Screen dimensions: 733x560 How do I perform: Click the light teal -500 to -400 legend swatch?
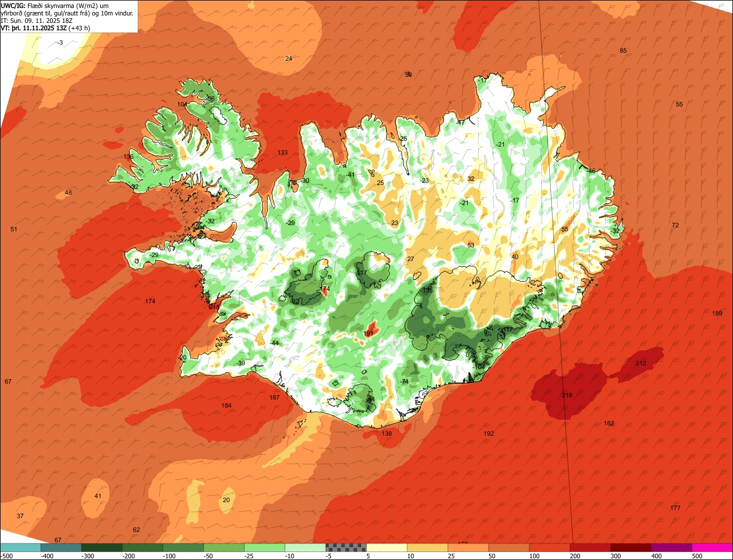point(20,547)
